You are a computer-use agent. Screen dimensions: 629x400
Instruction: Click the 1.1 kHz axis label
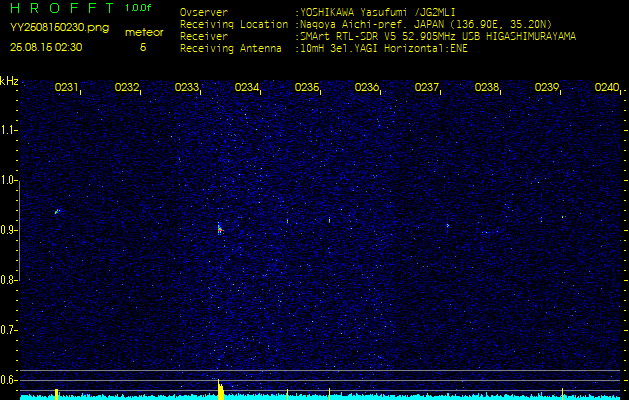tap(7, 130)
